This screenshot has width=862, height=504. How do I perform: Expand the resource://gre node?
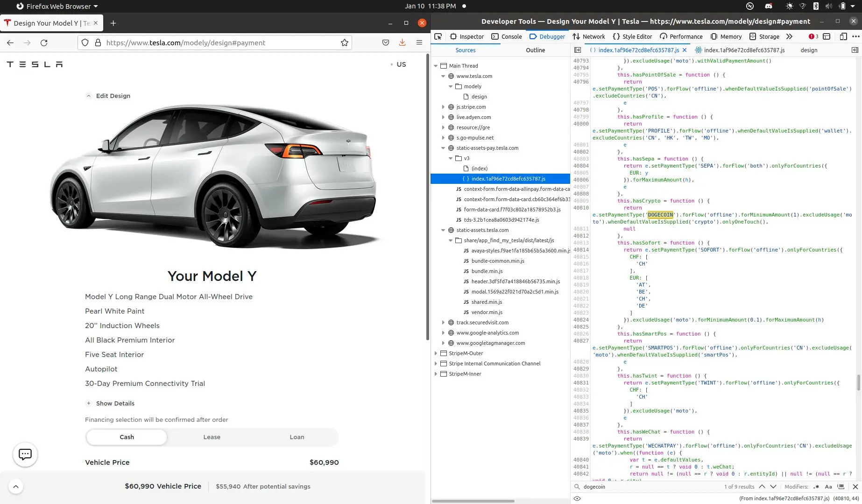pos(443,127)
